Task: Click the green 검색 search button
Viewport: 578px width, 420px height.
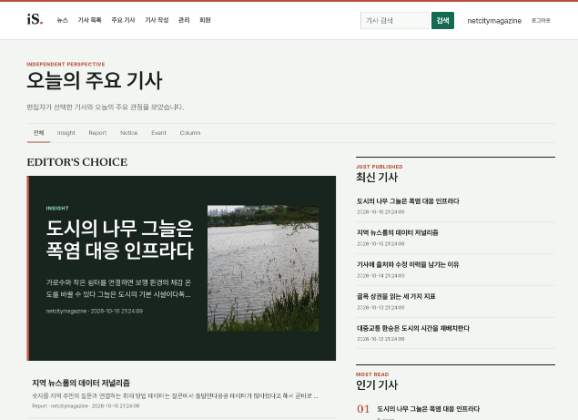Action: click(442, 21)
